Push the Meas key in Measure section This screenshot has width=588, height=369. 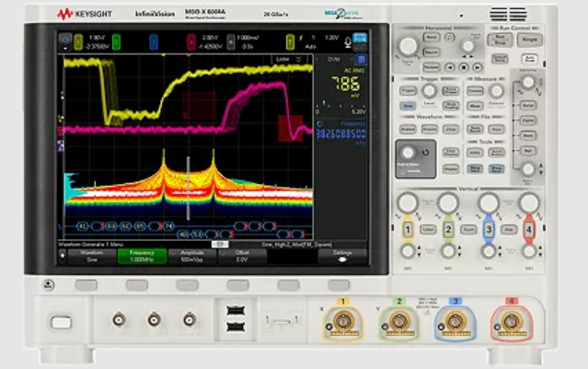(x=475, y=106)
